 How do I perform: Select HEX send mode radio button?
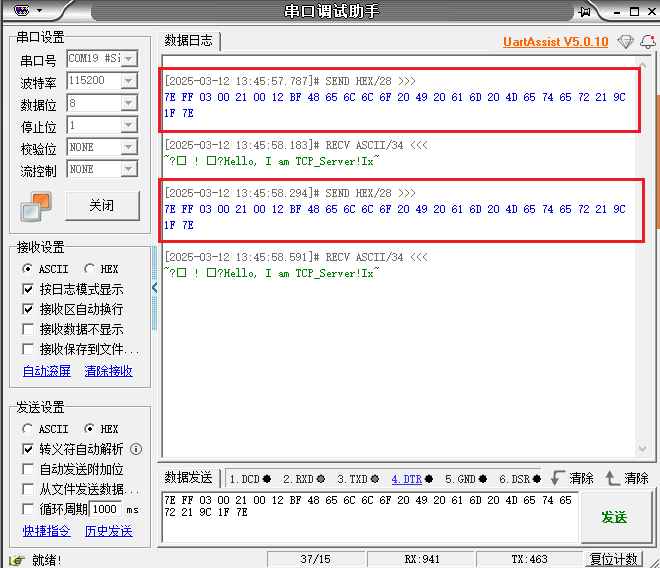[x=89, y=429]
